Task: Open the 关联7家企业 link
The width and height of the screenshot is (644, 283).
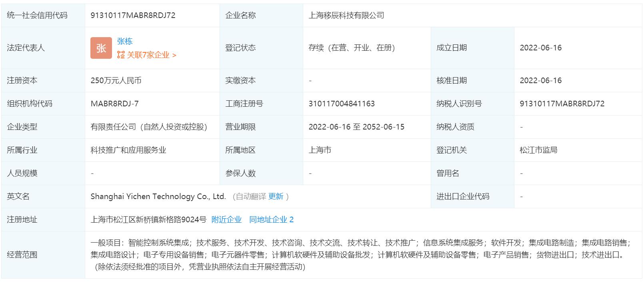Action: coord(152,55)
